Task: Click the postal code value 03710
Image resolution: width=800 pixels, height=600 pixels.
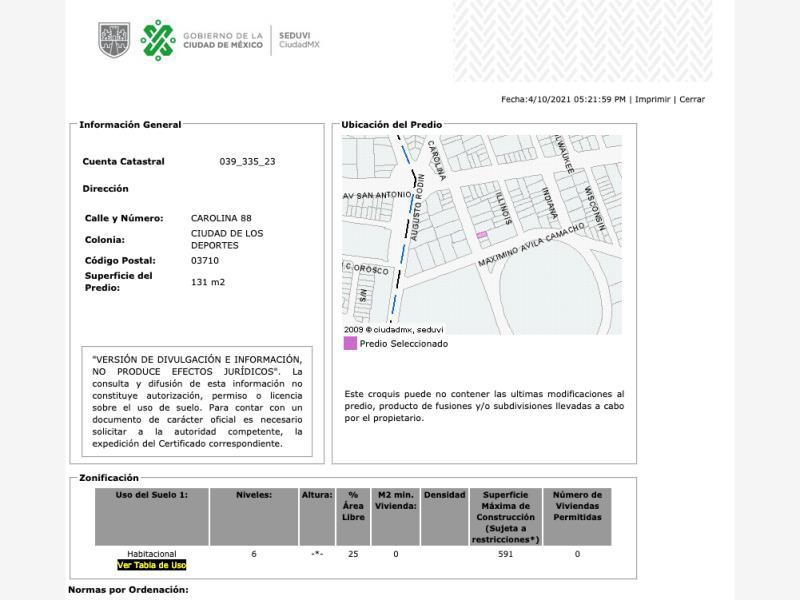Action: [205, 261]
